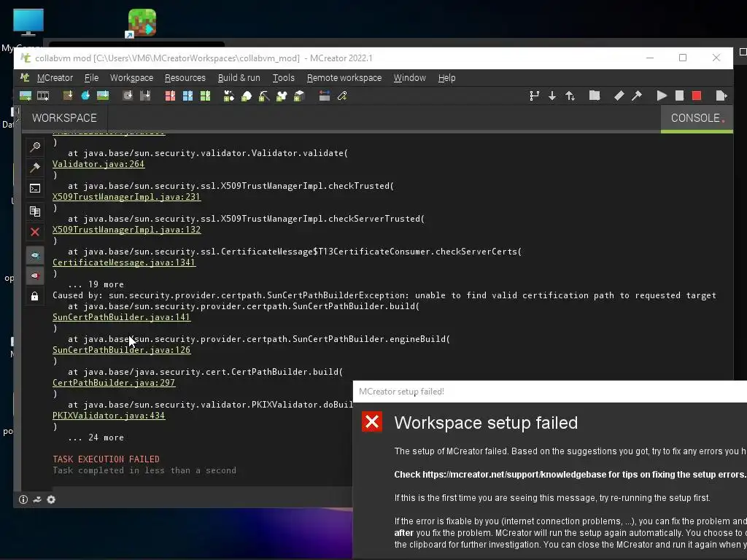Open the Remote workspace menu

point(344,77)
